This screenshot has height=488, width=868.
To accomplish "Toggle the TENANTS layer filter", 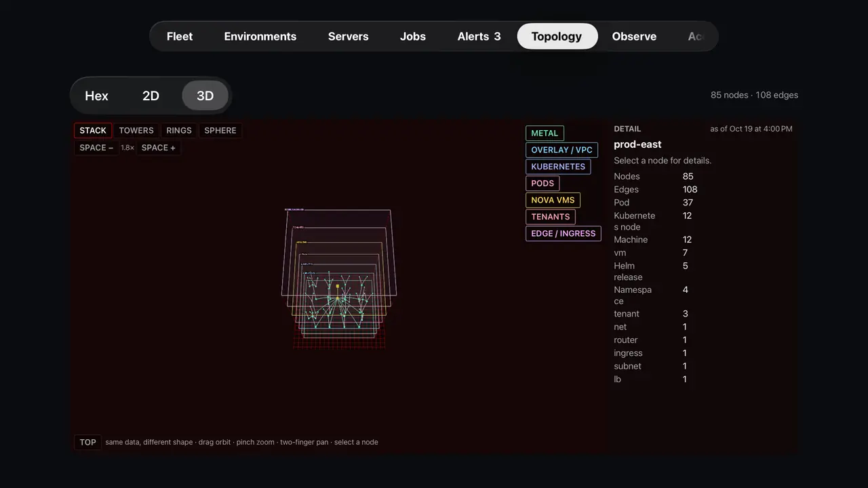I will 551,217.
